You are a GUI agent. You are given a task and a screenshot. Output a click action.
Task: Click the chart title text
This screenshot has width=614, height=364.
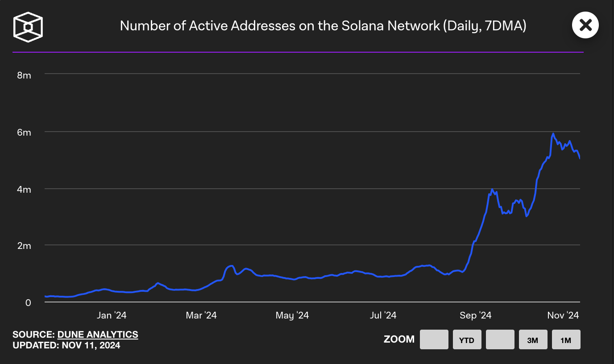tap(322, 25)
